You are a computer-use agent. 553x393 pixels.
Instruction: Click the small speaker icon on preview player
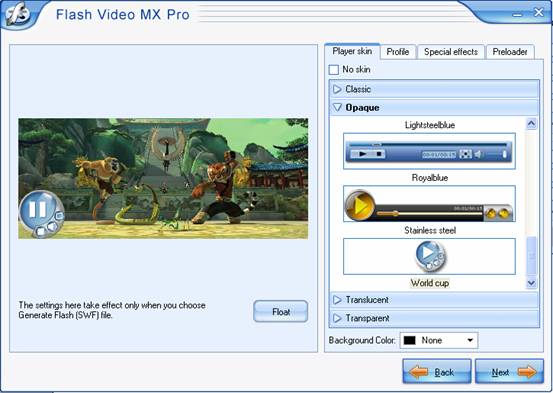52,226
